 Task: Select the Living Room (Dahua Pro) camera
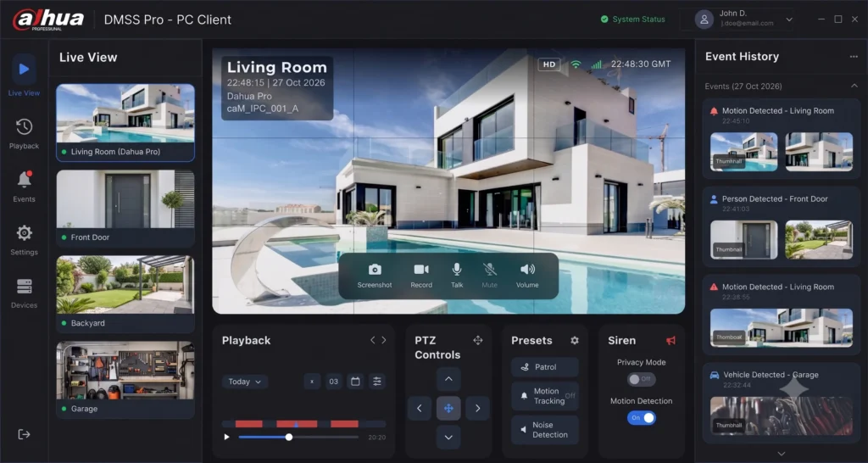pyautogui.click(x=125, y=122)
